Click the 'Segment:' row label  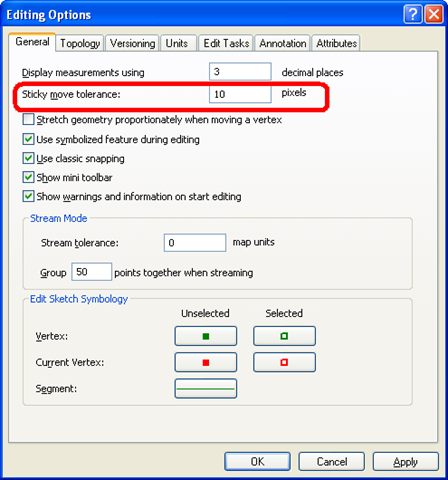[x=56, y=389]
